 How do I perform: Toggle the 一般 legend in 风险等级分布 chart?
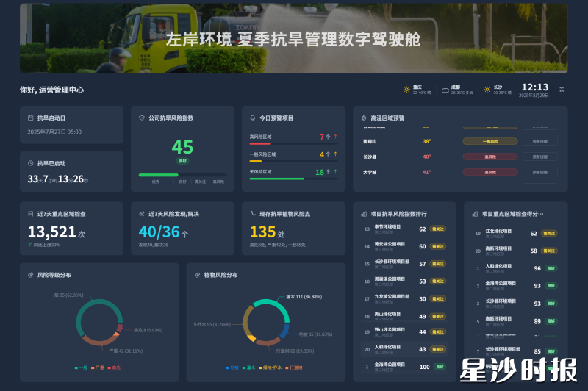(x=82, y=367)
